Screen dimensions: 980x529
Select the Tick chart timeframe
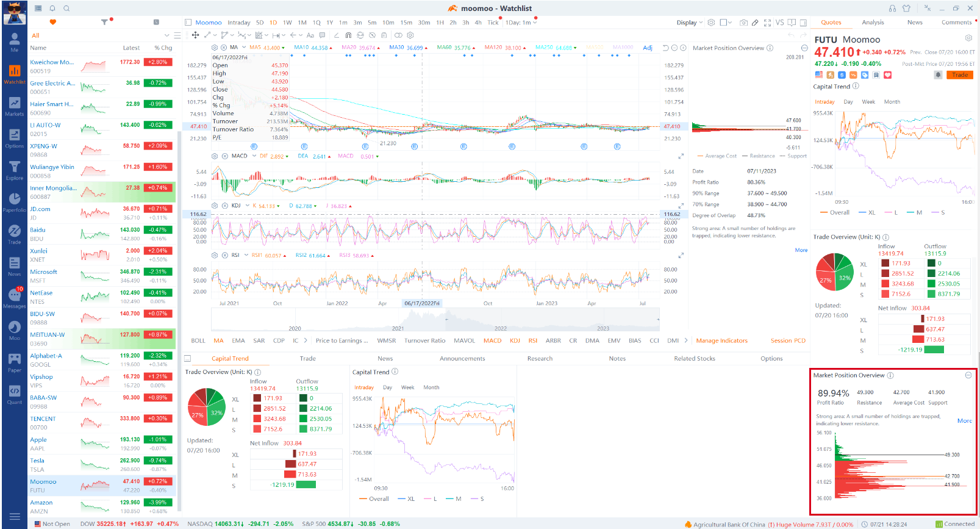[493, 23]
